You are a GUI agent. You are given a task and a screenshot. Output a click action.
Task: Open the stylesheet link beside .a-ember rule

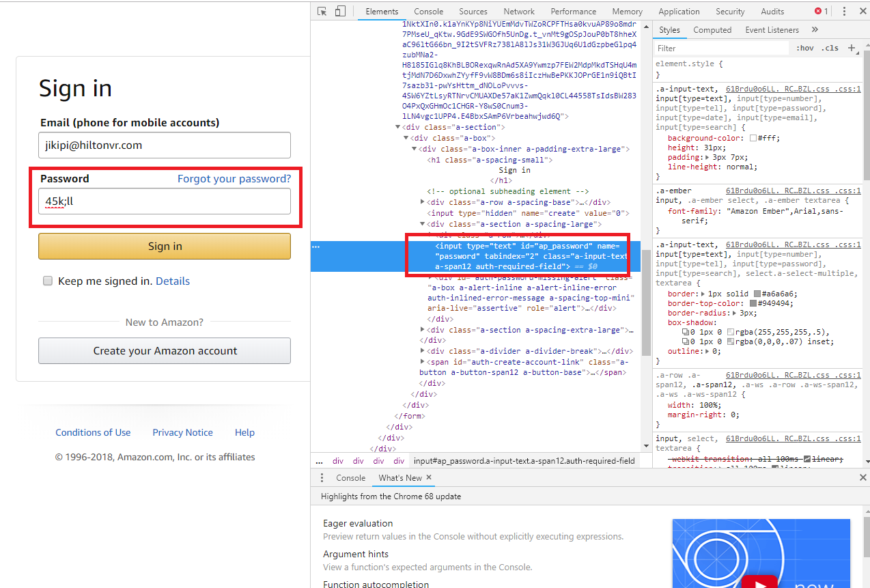[793, 191]
